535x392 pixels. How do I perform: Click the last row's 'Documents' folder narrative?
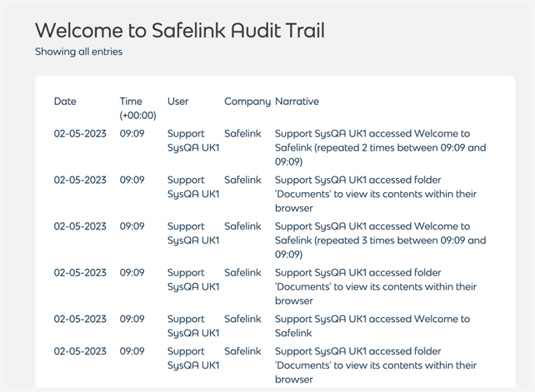[x=376, y=365]
